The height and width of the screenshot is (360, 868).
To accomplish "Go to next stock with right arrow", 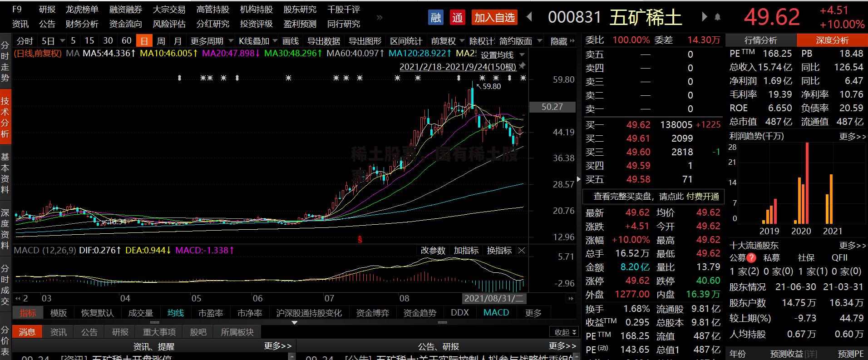I will pyautogui.click(x=704, y=17).
